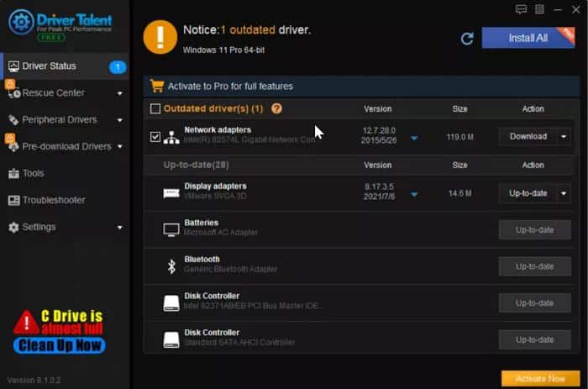
Task: Click the shopping cart icon
Action: click(x=157, y=86)
